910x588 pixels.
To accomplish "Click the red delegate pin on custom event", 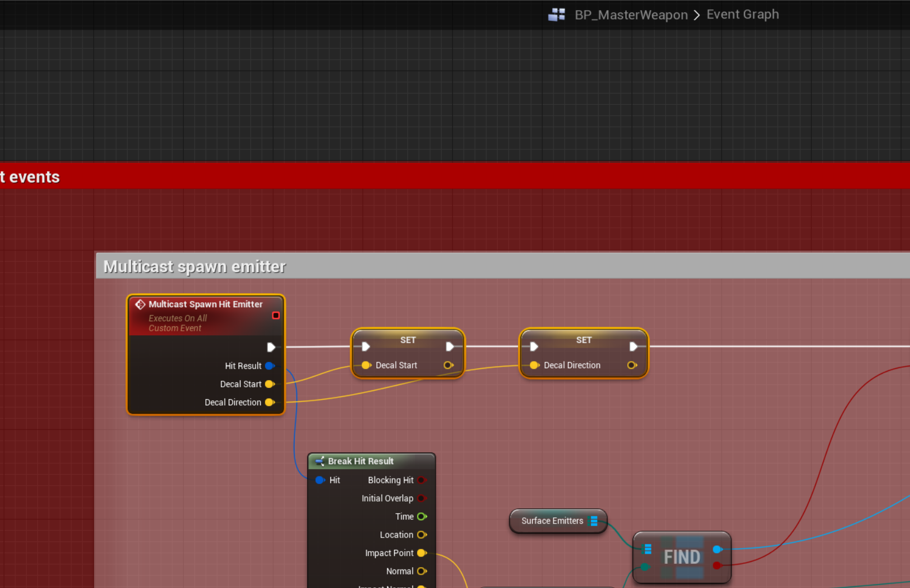I will tap(276, 316).
